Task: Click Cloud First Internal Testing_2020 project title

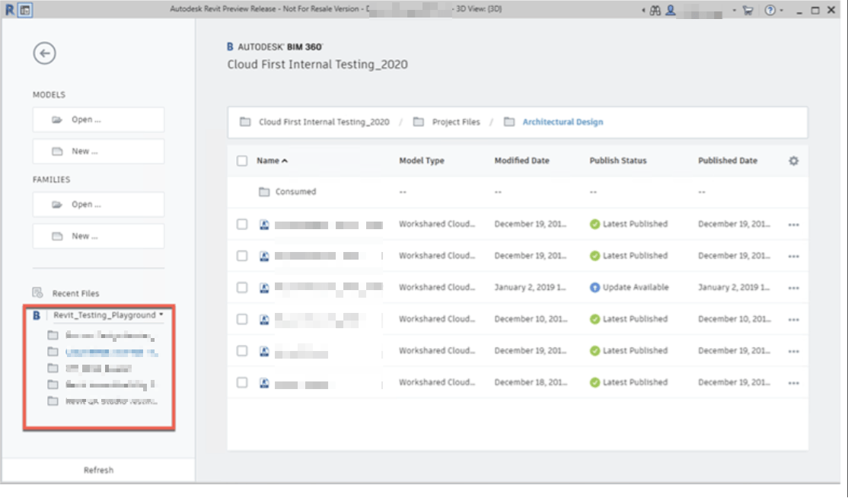Action: click(317, 65)
